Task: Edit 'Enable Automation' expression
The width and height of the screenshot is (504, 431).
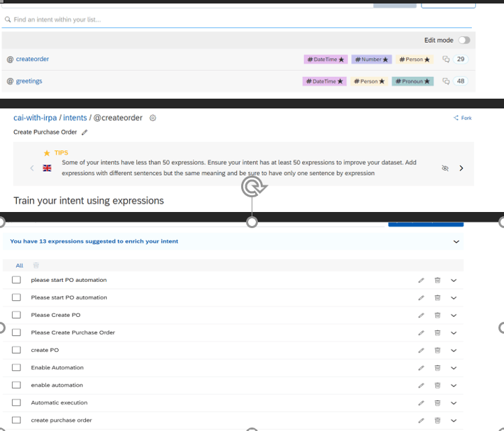Action: pyautogui.click(x=421, y=368)
